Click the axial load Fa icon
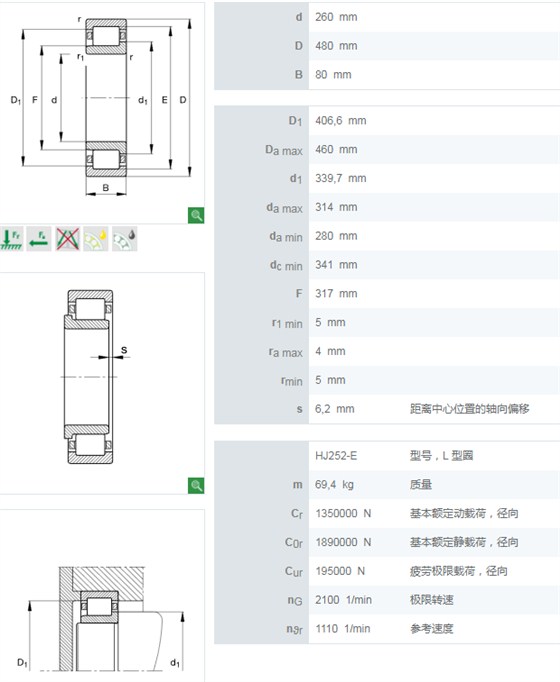Viewport: 560px width, 682px height. click(x=39, y=239)
